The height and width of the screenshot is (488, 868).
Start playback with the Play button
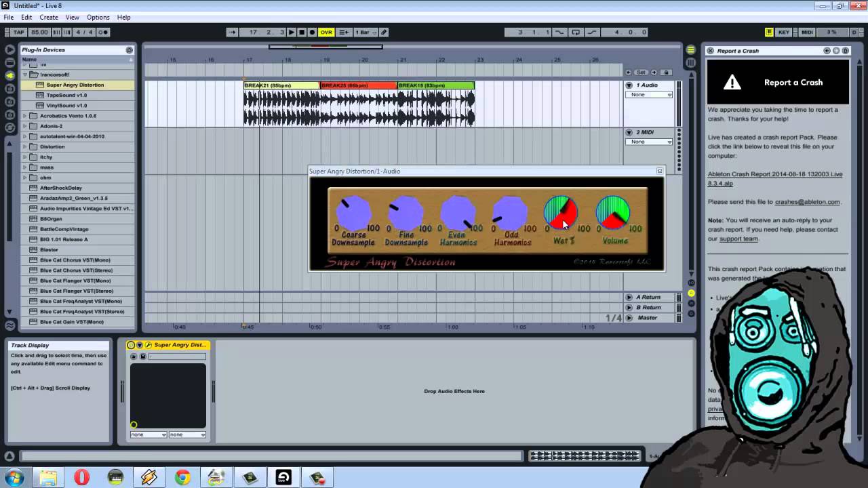click(292, 32)
